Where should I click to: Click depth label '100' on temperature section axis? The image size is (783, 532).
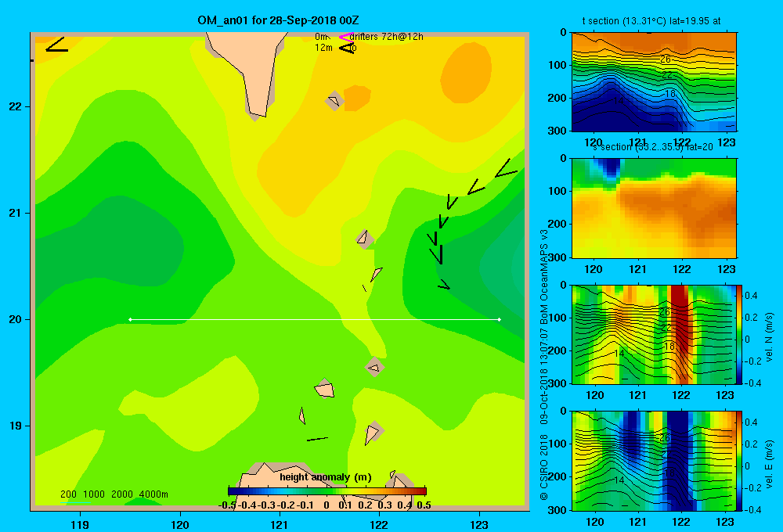[x=559, y=66]
